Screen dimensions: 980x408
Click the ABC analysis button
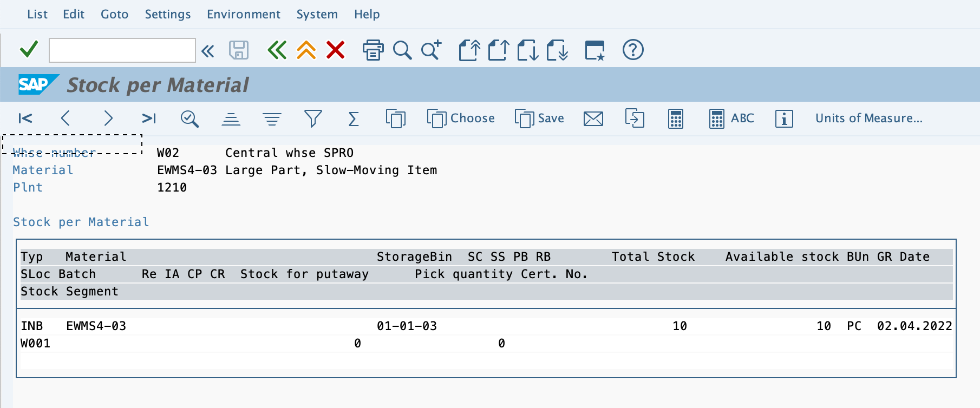click(731, 119)
